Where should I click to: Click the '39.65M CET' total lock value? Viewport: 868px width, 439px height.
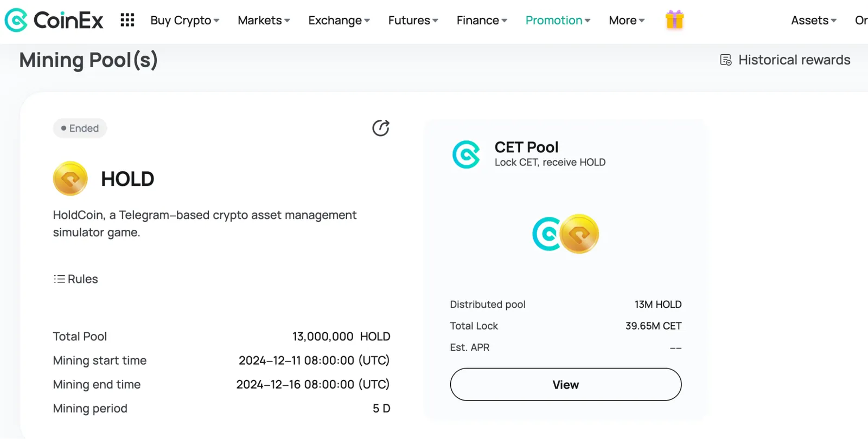[653, 326]
